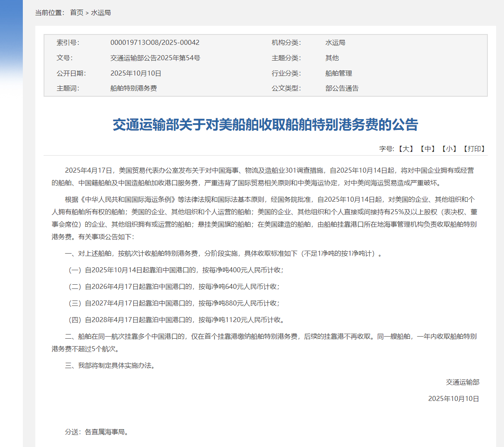Click the index number 000019713O08/2025-00042
Image resolution: width=504 pixels, height=447 pixels.
click(x=155, y=43)
